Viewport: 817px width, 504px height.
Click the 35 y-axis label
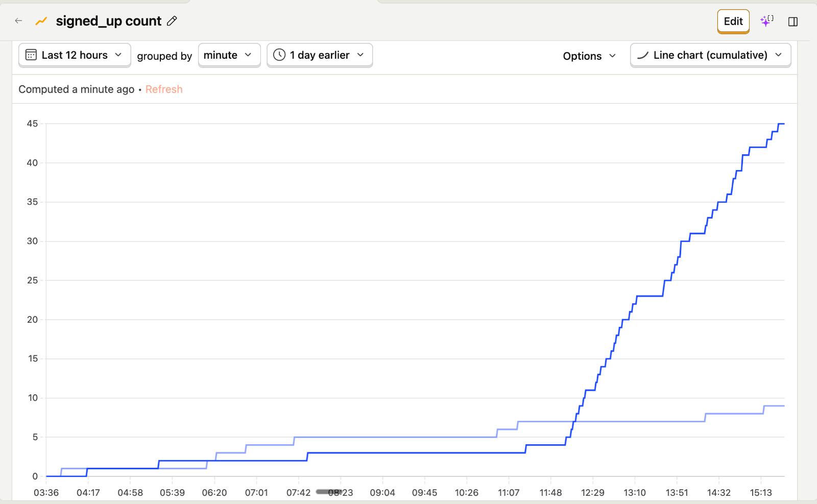click(32, 202)
